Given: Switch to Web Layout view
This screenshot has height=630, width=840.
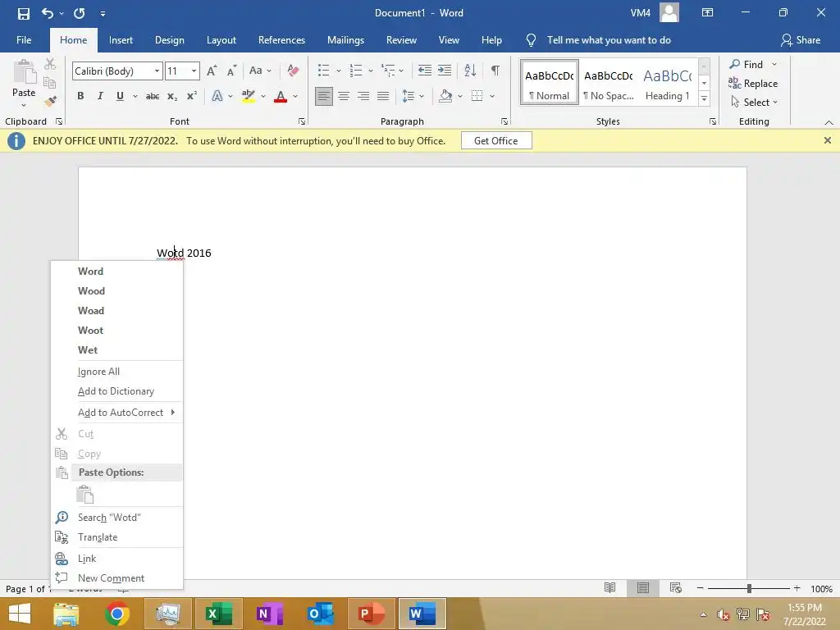Looking at the screenshot, I should click(676, 587).
